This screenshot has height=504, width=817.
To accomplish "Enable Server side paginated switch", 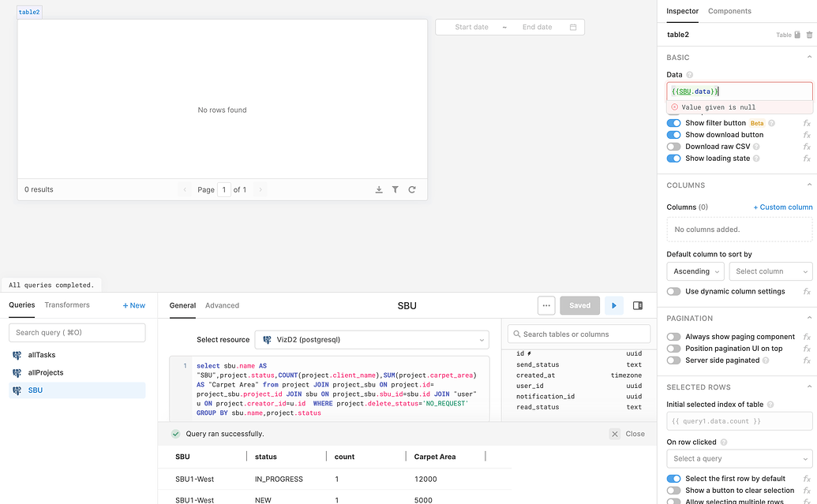I will tap(673, 360).
